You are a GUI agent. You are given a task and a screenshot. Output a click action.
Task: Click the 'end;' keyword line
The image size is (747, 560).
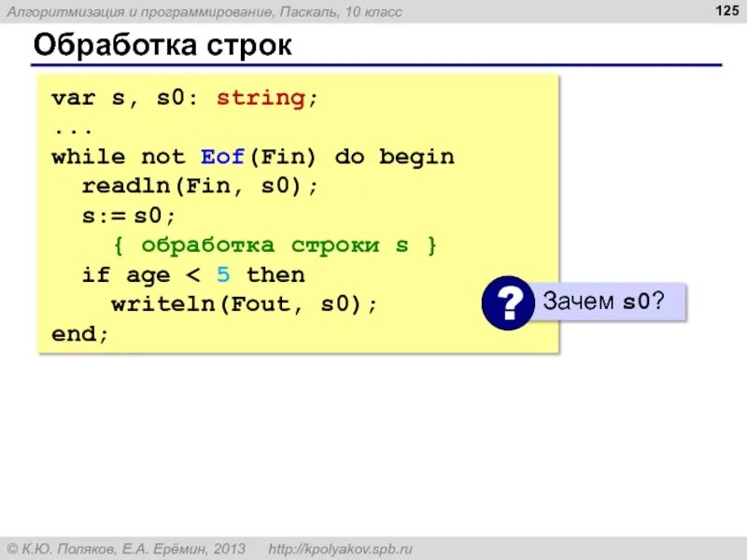click(x=80, y=334)
